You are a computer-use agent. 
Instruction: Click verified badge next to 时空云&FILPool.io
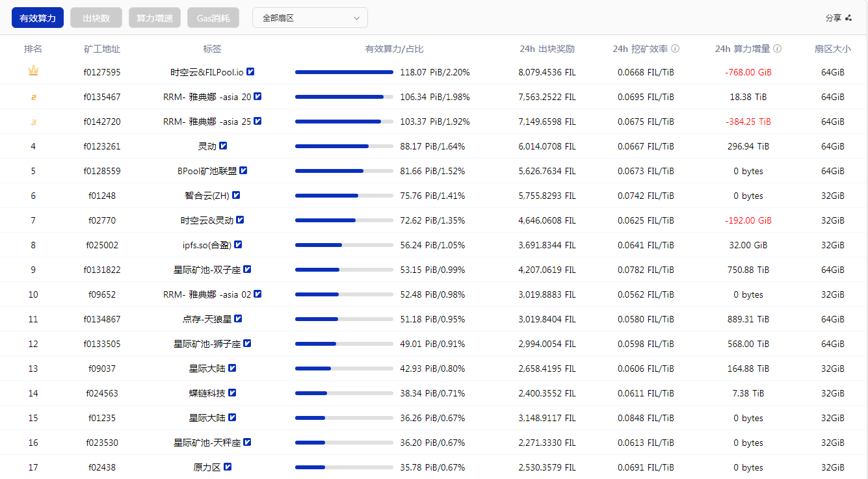tap(250, 72)
